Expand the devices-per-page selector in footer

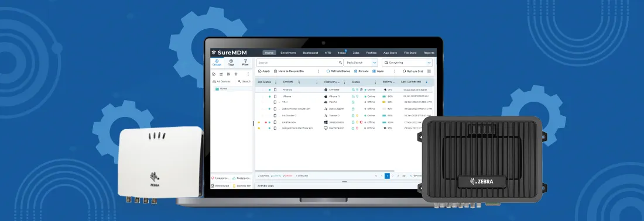click(411, 175)
